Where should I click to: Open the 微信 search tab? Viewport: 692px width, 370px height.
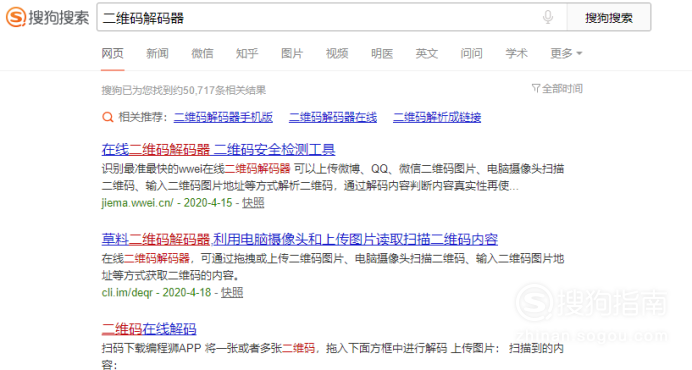pyautogui.click(x=202, y=53)
